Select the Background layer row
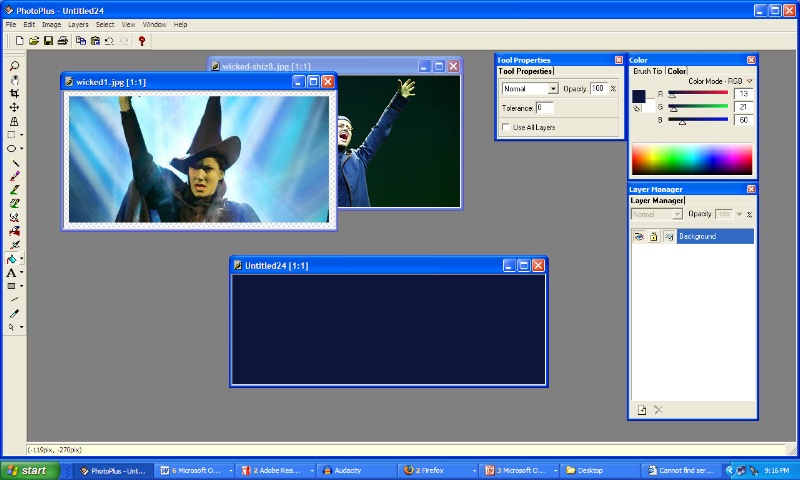This screenshot has width=800, height=480. (x=715, y=236)
